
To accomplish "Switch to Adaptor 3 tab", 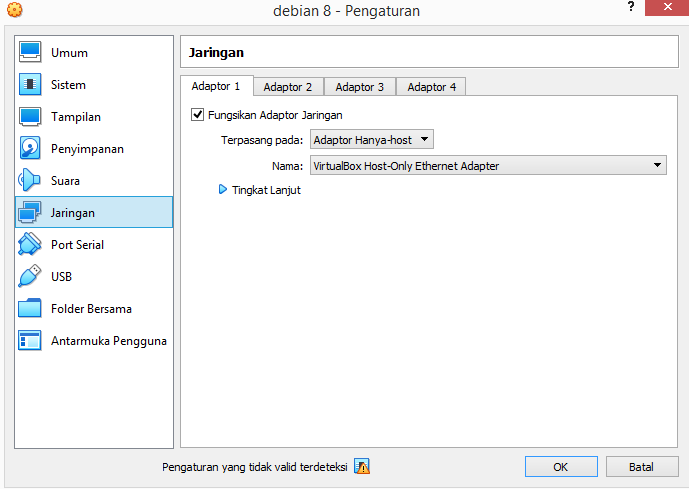I will click(360, 87).
